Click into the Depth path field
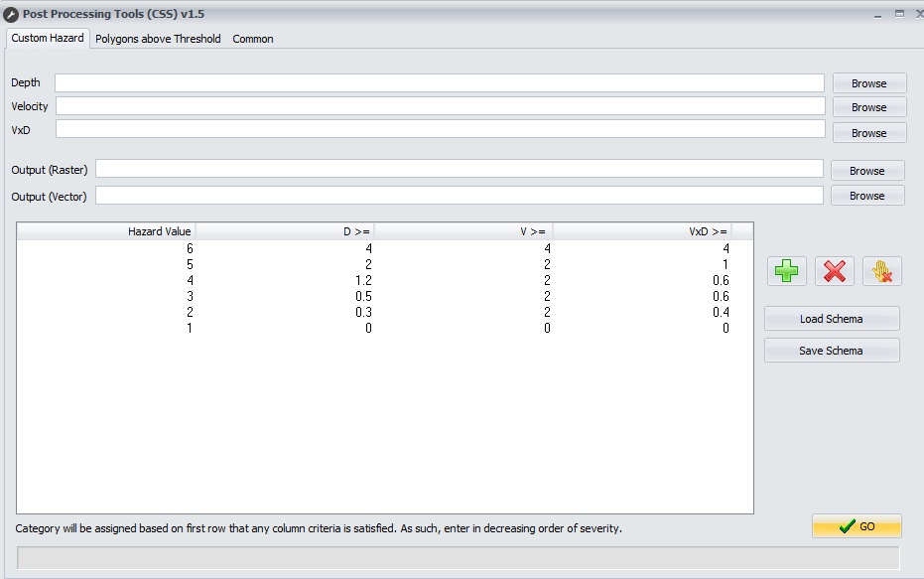Screen dimensions: 924x579 tap(439, 82)
